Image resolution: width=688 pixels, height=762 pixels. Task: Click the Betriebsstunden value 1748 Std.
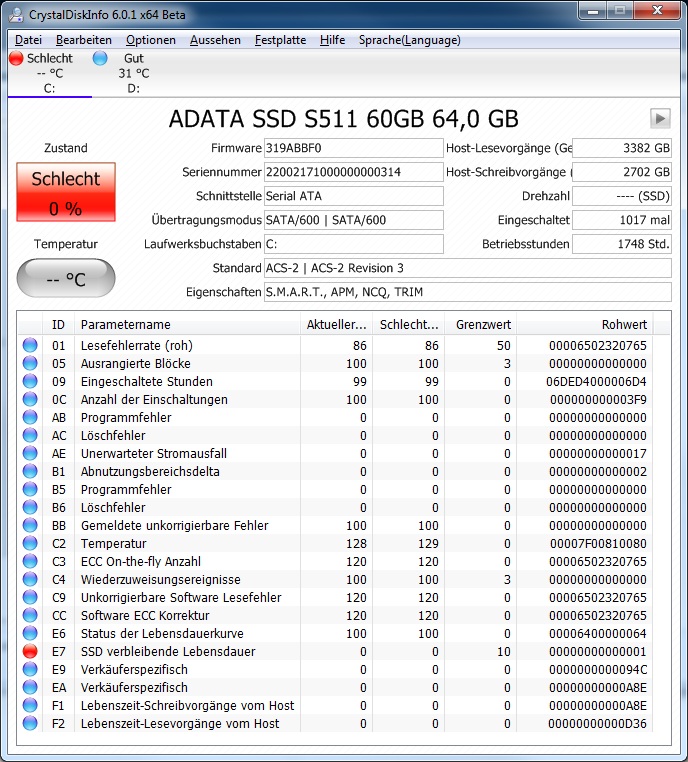point(622,244)
